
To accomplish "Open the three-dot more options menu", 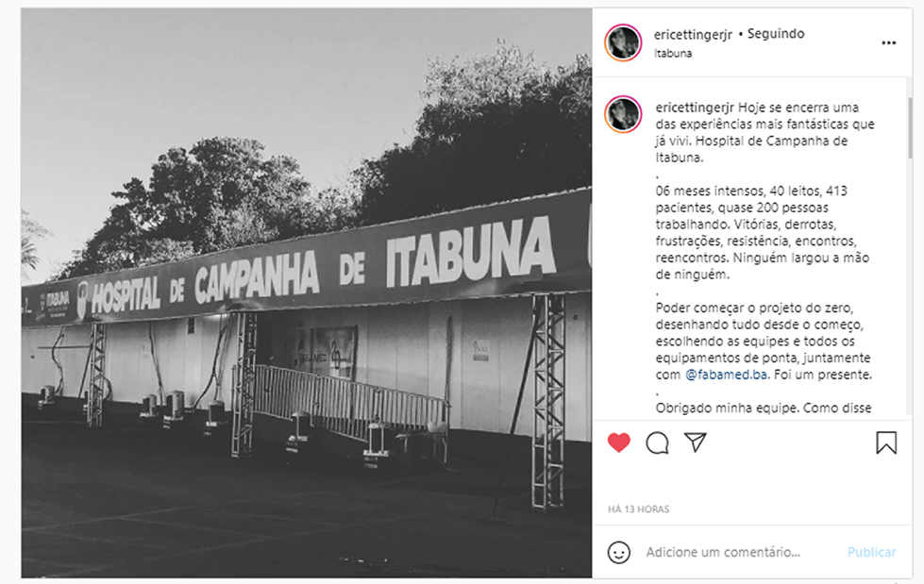I will click(x=889, y=43).
